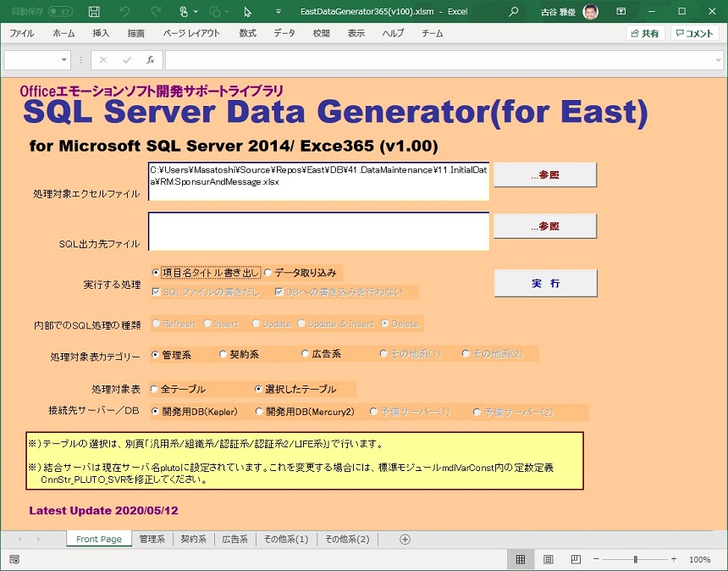Toggle the AutoSave switch
728x571 pixels.
tap(60, 11)
